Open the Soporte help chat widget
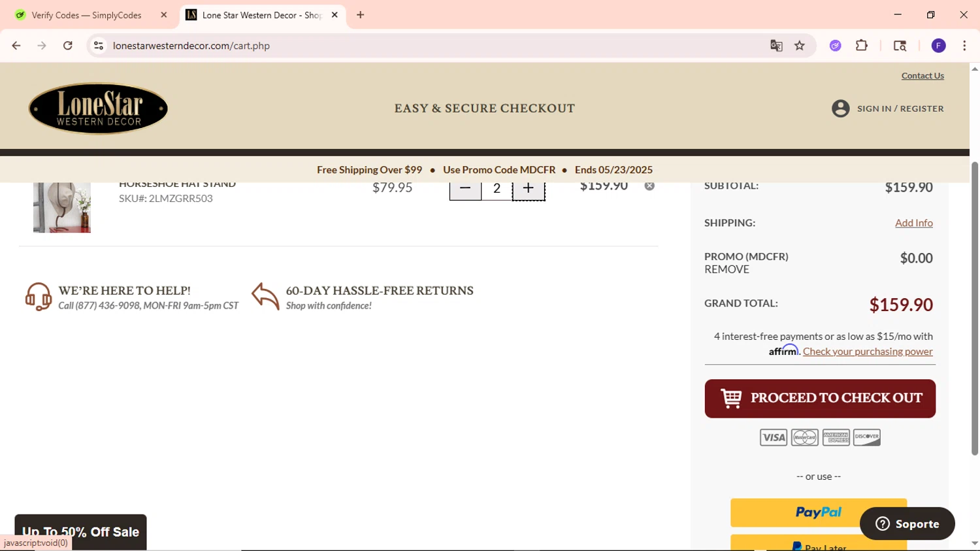Viewport: 980px width, 551px height. click(907, 524)
